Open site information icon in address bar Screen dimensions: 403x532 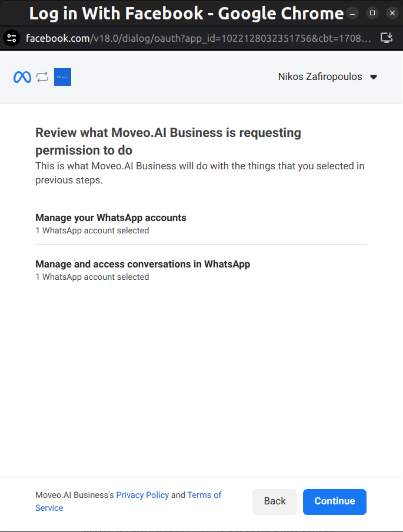click(12, 39)
